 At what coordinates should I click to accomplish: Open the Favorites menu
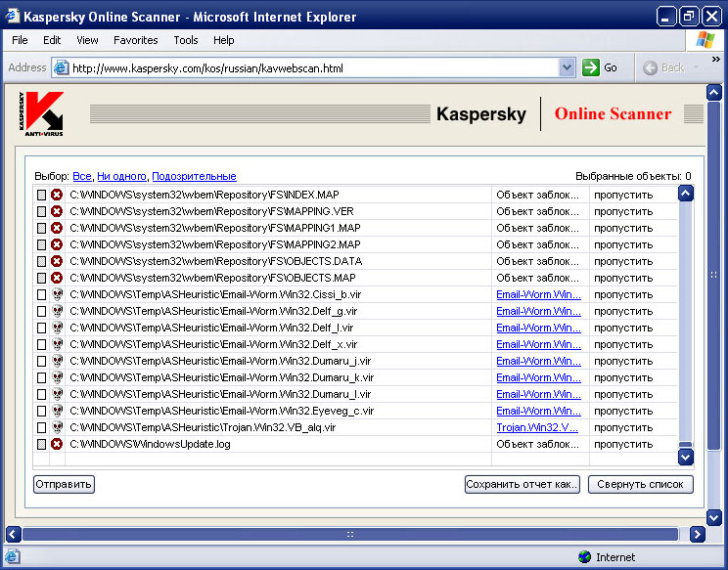136,40
